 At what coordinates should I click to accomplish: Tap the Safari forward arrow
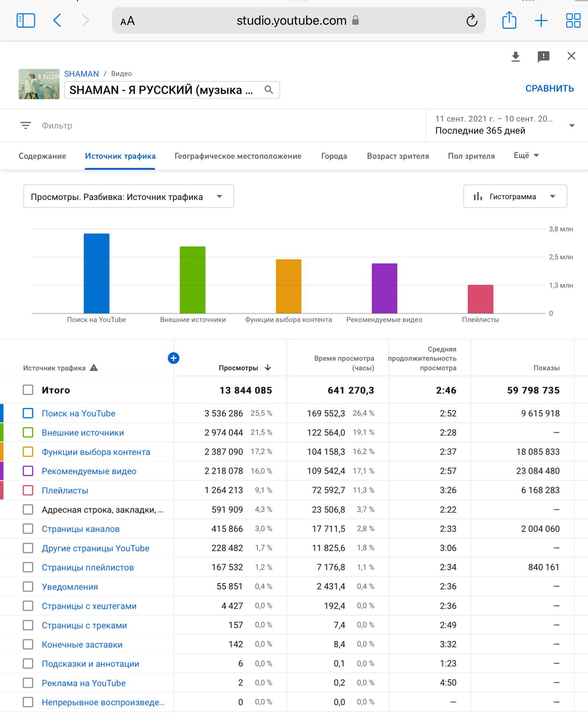[x=85, y=21]
